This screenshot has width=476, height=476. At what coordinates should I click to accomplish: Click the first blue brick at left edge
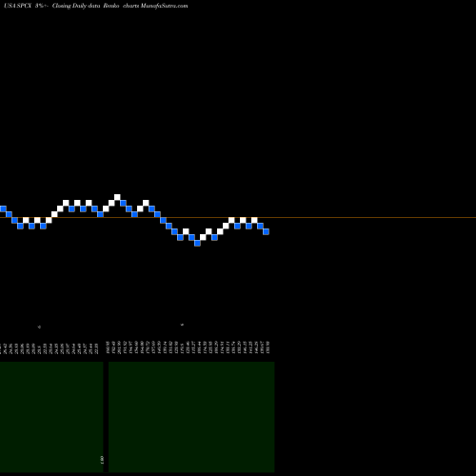pos(3,208)
